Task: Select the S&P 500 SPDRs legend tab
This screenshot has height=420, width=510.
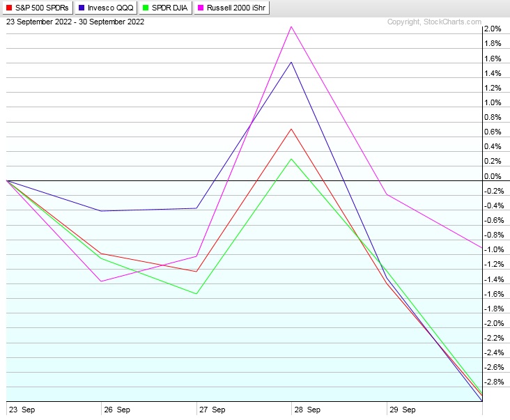Action: (38, 8)
